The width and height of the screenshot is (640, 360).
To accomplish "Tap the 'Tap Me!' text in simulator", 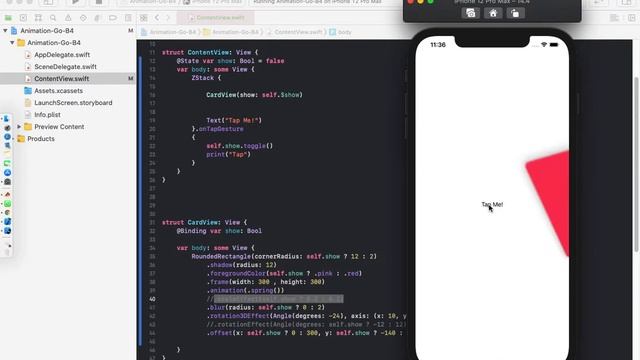I will [x=492, y=204].
